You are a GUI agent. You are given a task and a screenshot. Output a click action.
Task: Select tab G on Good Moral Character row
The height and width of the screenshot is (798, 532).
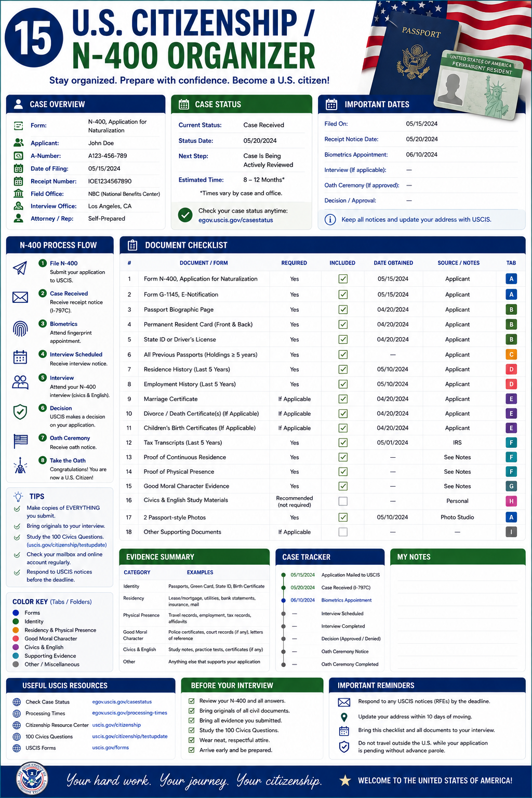tap(511, 486)
